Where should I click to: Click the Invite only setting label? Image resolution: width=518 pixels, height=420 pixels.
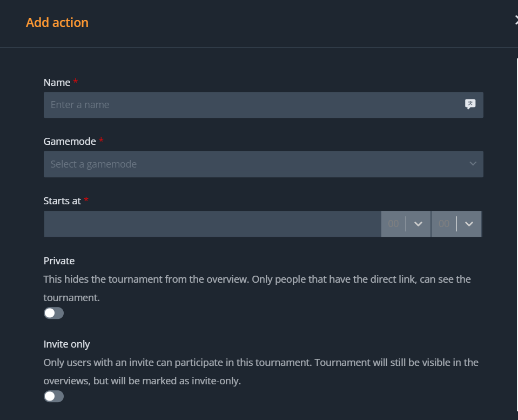[x=66, y=344]
